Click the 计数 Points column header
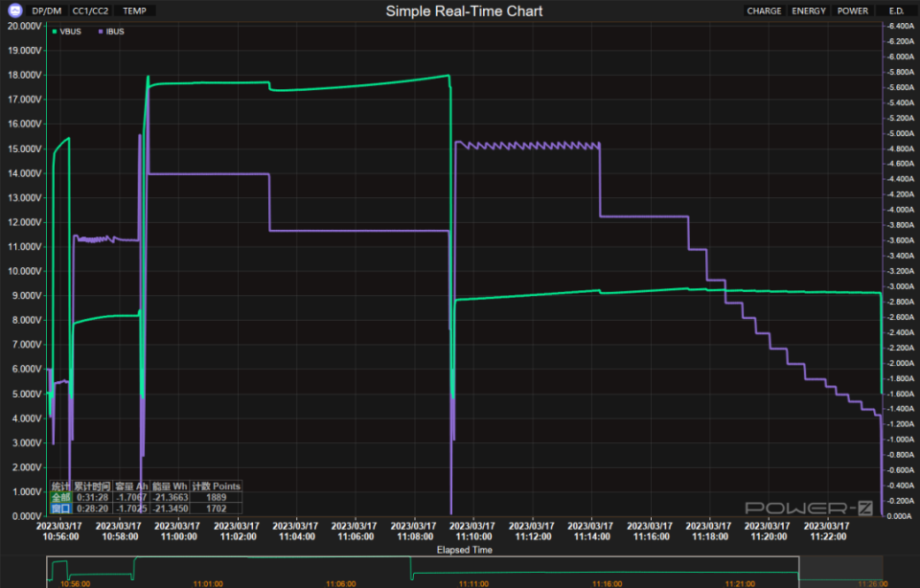The width and height of the screenshot is (920, 588). (216, 486)
